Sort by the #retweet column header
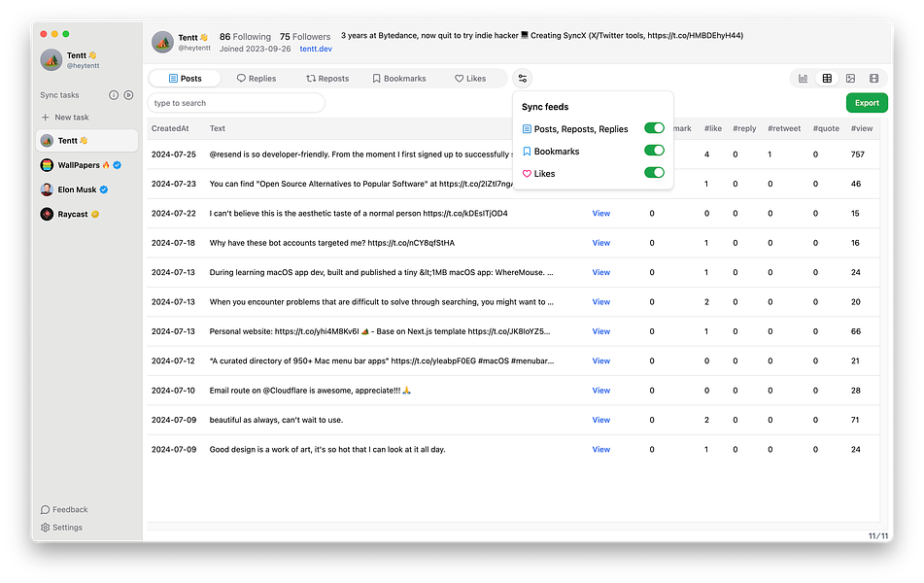 (784, 128)
